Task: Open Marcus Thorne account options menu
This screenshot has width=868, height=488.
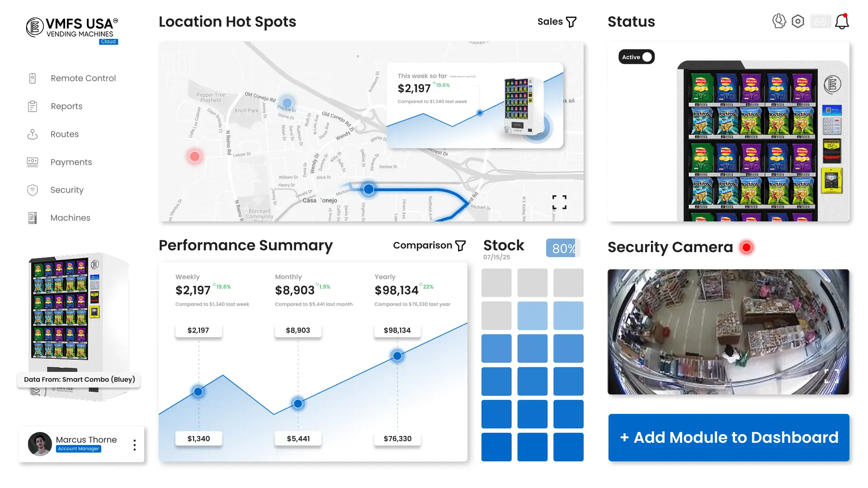Action: [134, 445]
